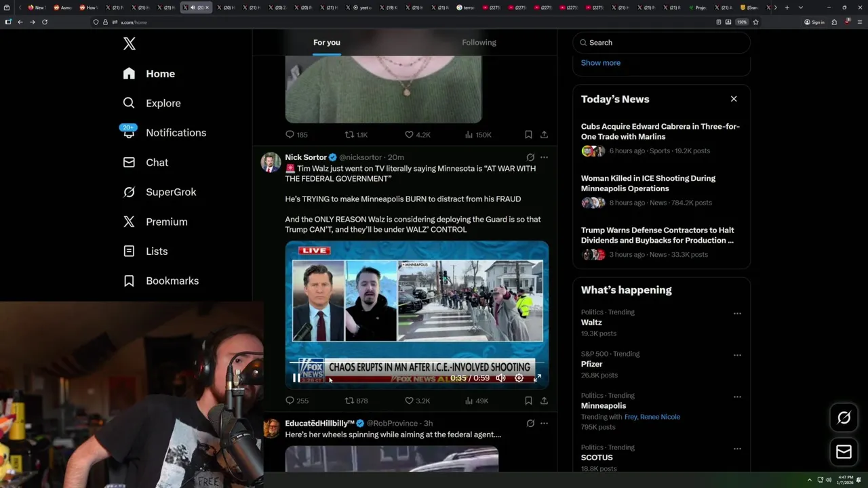Bookmark this page with the star icon
The image size is (868, 488).
tap(755, 22)
